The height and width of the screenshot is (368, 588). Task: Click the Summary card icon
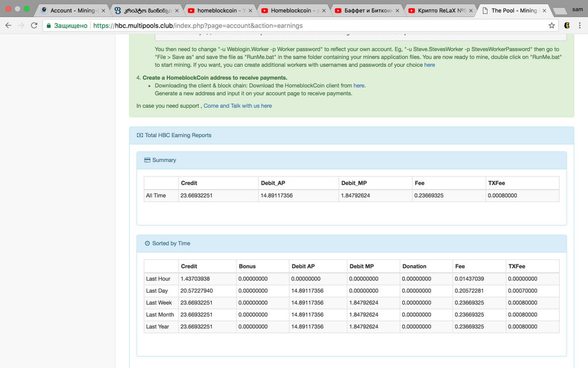click(147, 160)
